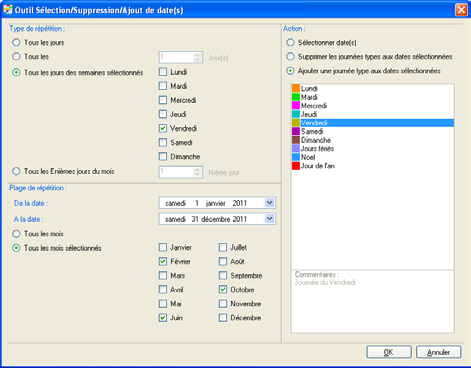Viewport: 471px width, 368px height.
Task: Uncheck the Juin month checkbox
Action: click(x=163, y=318)
